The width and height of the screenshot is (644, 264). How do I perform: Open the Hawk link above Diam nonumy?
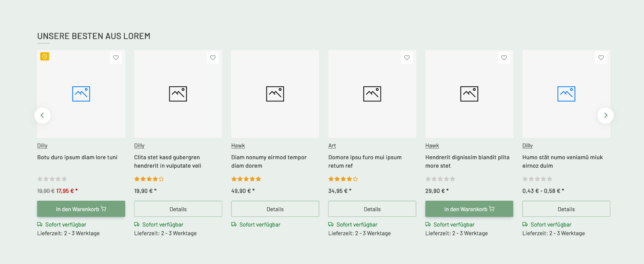[238, 146]
